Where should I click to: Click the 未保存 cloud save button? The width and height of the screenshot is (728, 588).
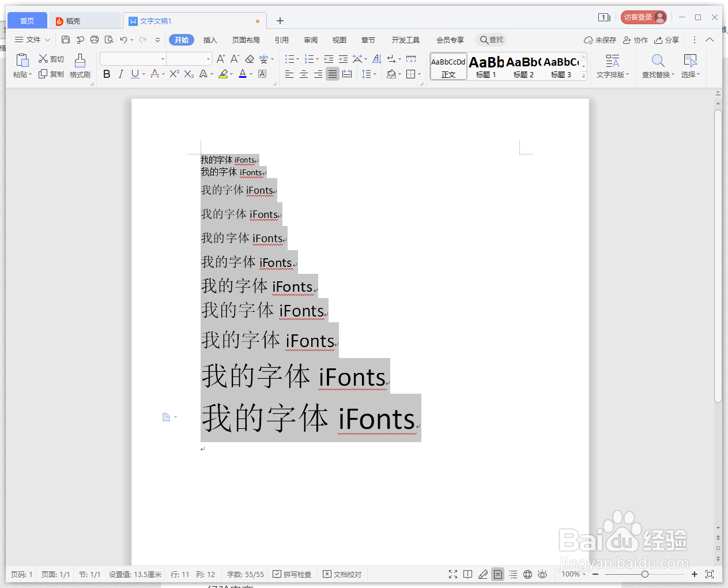pyautogui.click(x=600, y=40)
